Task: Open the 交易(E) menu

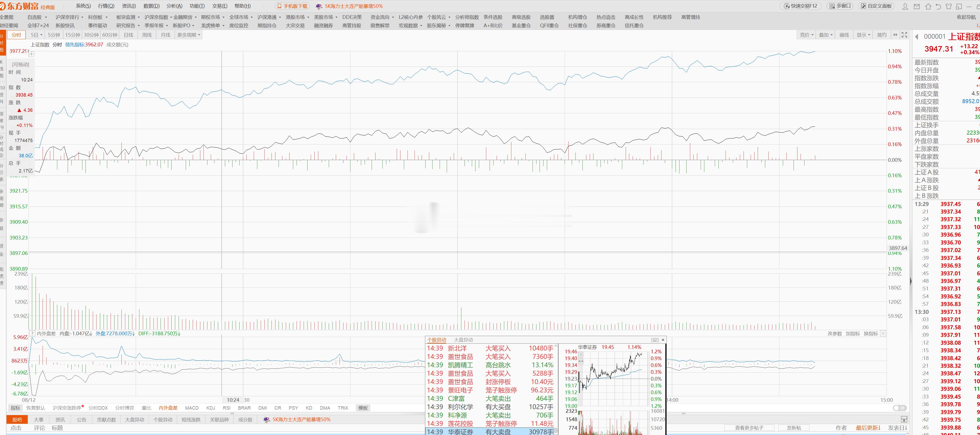Action: tap(220, 6)
